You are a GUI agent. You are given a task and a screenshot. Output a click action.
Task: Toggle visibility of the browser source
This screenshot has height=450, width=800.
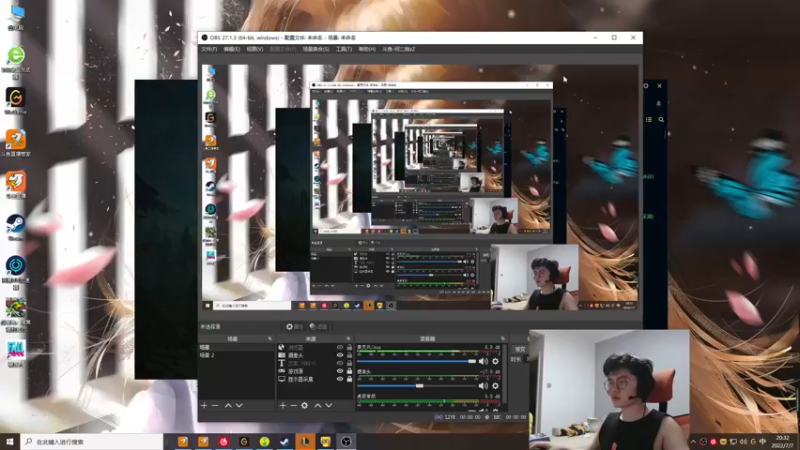point(340,347)
